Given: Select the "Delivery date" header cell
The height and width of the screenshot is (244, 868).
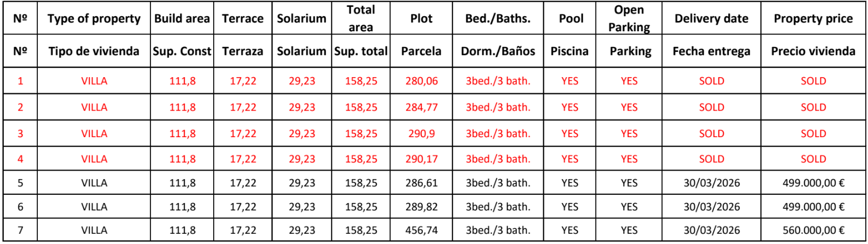Looking at the screenshot, I should pyautogui.click(x=711, y=18).
